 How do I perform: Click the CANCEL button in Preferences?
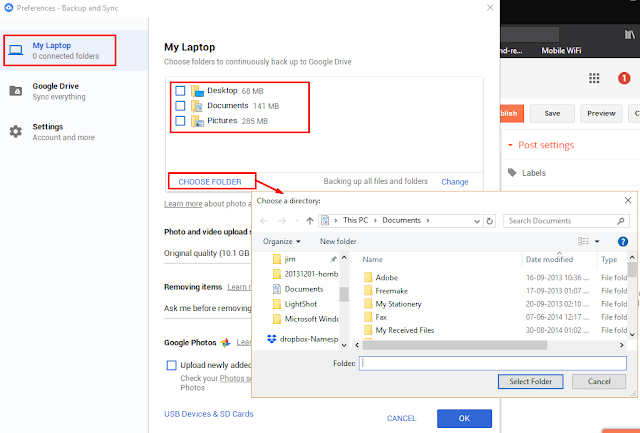click(401, 418)
